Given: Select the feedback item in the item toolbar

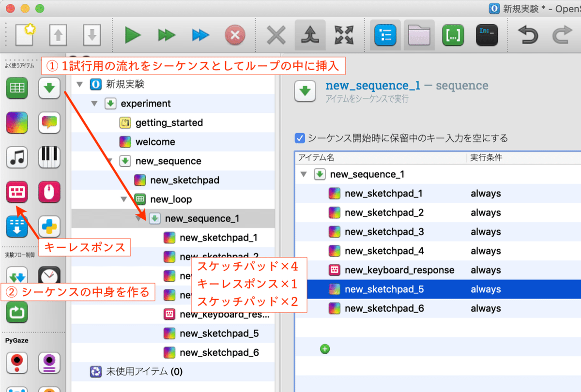Looking at the screenshot, I should pos(49,123).
